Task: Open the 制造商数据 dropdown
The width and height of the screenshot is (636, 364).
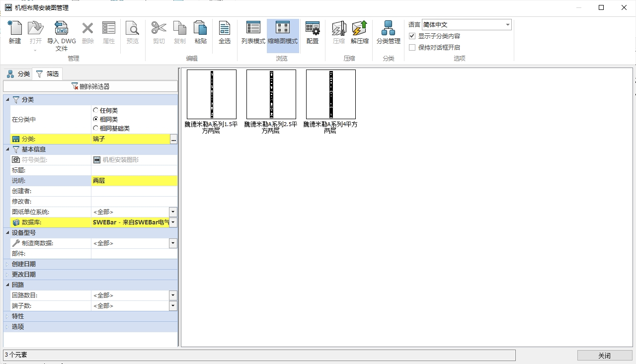Action: coord(172,243)
